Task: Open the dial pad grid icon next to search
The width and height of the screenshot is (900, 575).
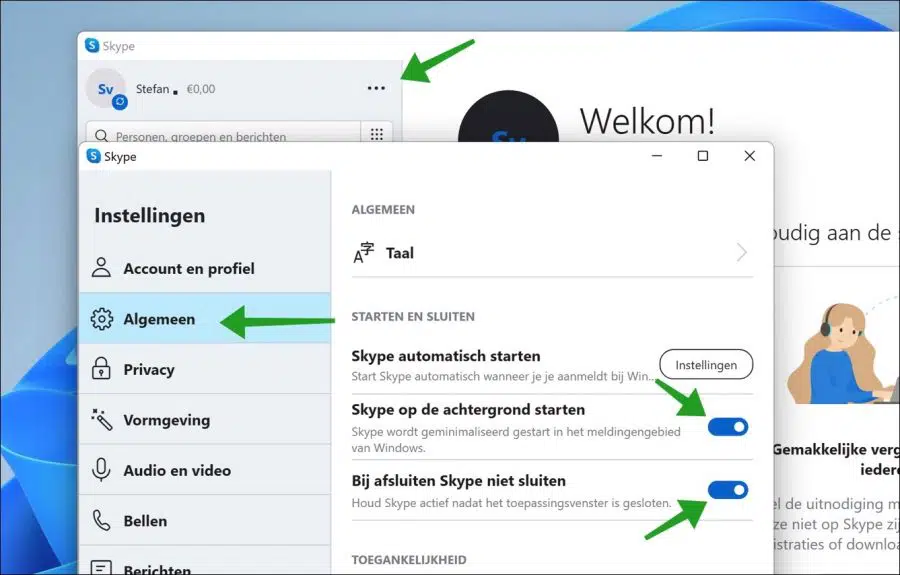Action: (x=377, y=134)
